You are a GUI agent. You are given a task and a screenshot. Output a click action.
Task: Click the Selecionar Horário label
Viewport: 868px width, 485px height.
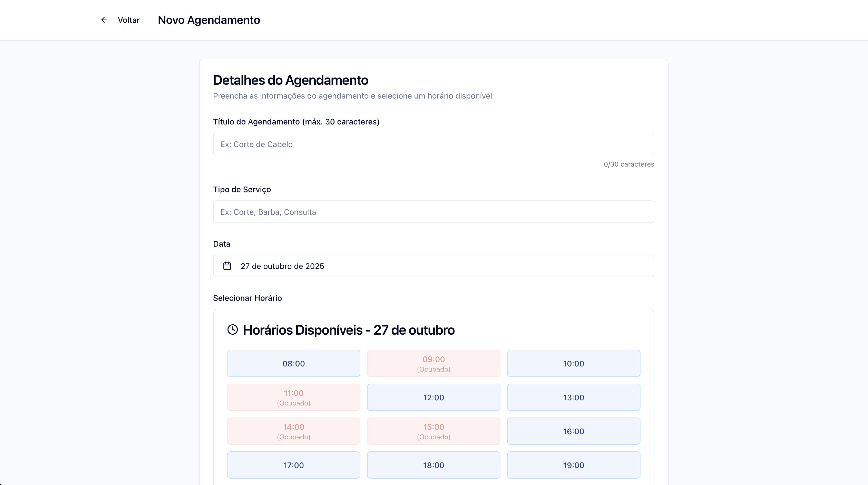point(247,298)
